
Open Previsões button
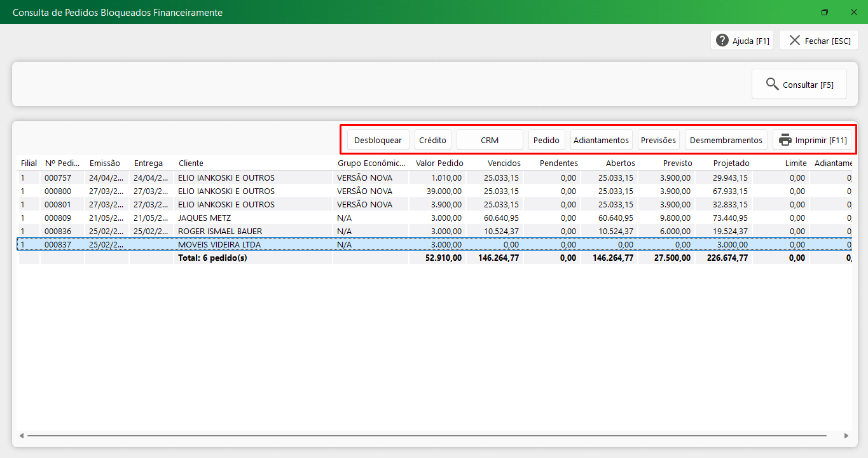point(658,140)
